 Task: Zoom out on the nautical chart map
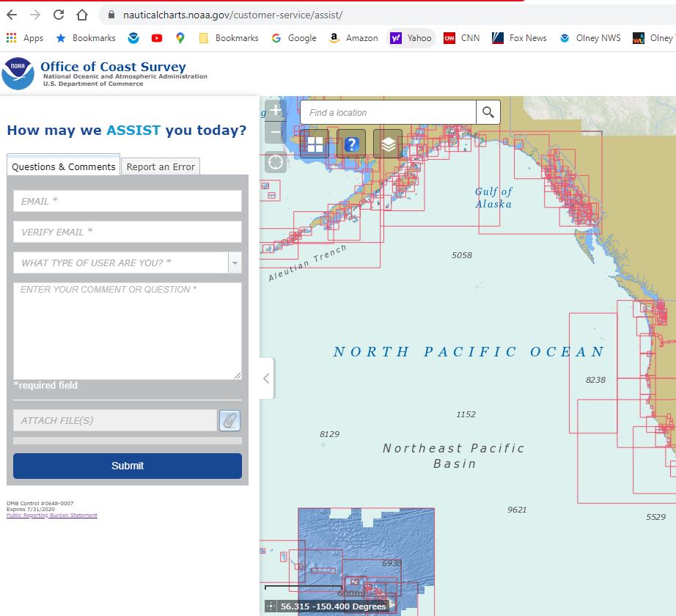click(x=276, y=133)
